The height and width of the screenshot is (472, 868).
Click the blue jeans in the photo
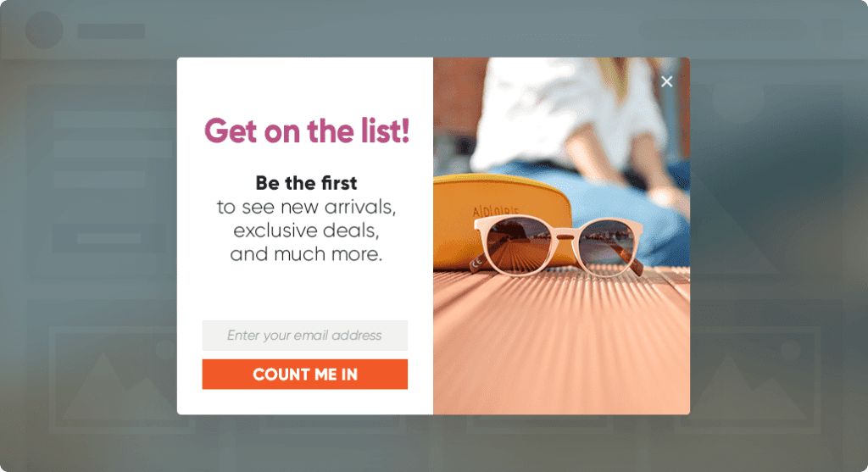point(609,205)
